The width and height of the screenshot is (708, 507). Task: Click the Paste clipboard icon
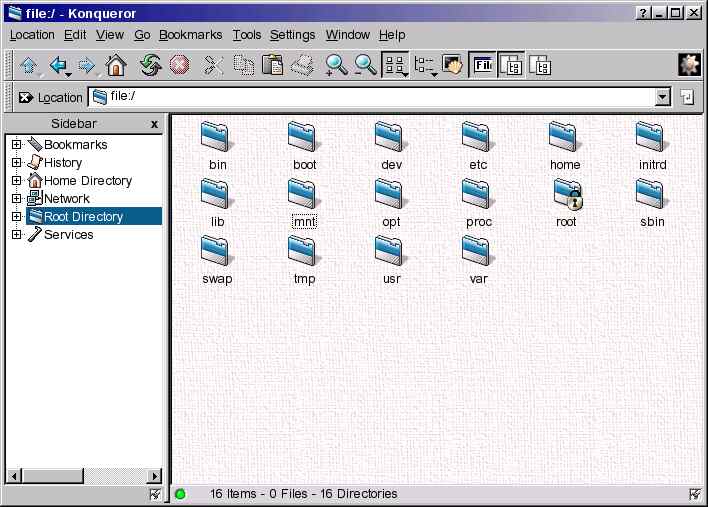(x=273, y=65)
